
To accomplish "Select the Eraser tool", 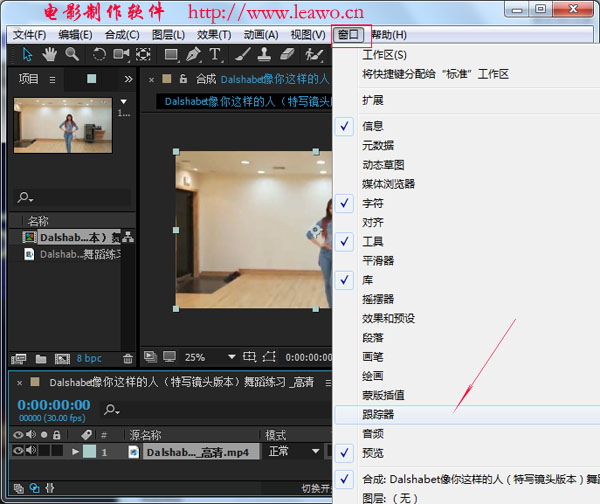I will [x=287, y=54].
